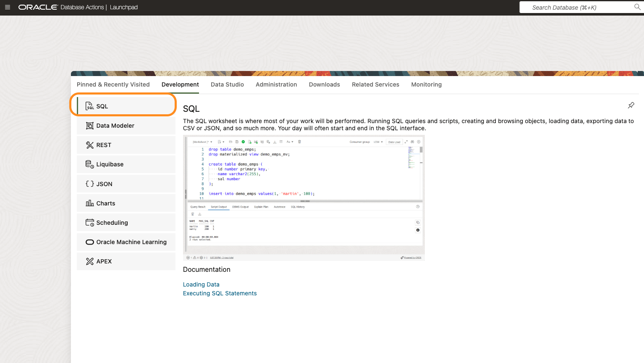Select the APEX icon in the sidebar
The width and height of the screenshot is (644, 363).
tap(89, 261)
